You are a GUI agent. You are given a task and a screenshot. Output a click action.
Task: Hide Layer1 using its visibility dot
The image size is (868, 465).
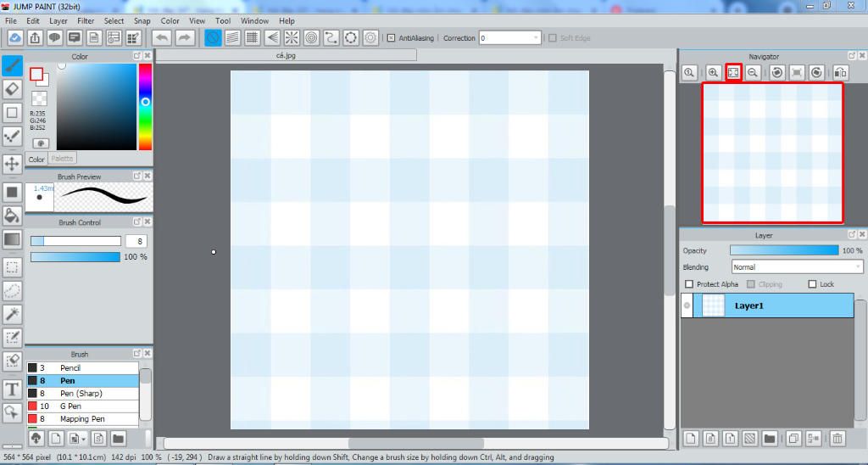pos(687,305)
